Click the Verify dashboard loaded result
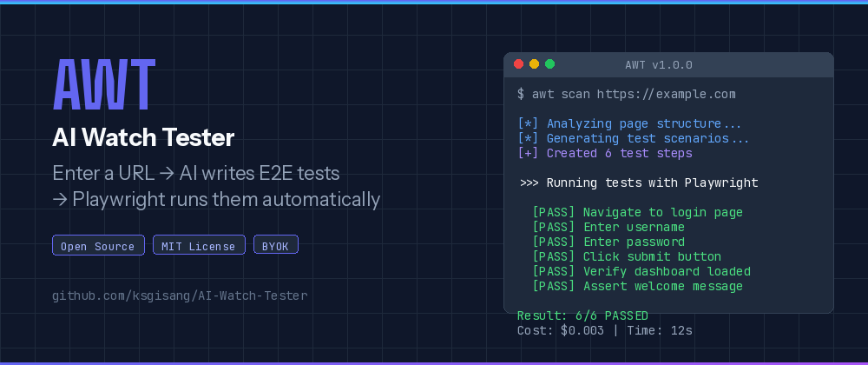The width and height of the screenshot is (868, 365). (641, 271)
